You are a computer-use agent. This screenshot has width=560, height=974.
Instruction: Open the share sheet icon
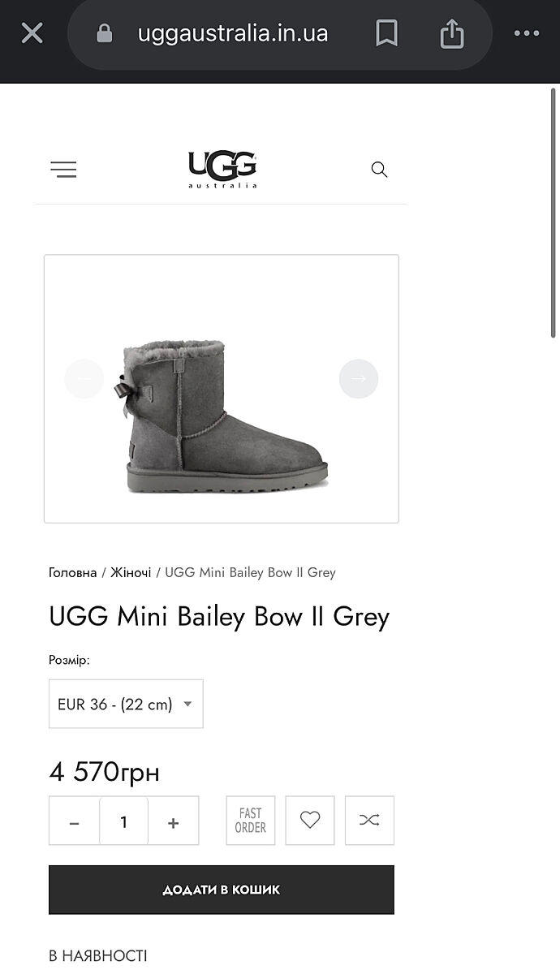[451, 33]
